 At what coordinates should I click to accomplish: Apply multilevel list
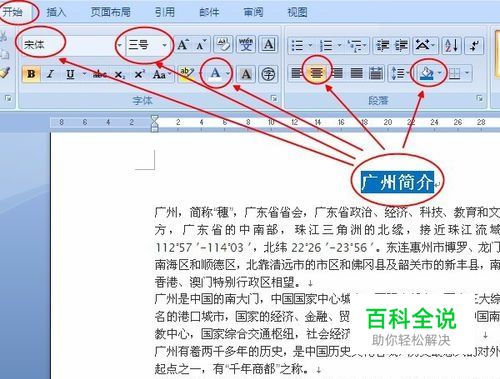pyautogui.click(x=355, y=45)
